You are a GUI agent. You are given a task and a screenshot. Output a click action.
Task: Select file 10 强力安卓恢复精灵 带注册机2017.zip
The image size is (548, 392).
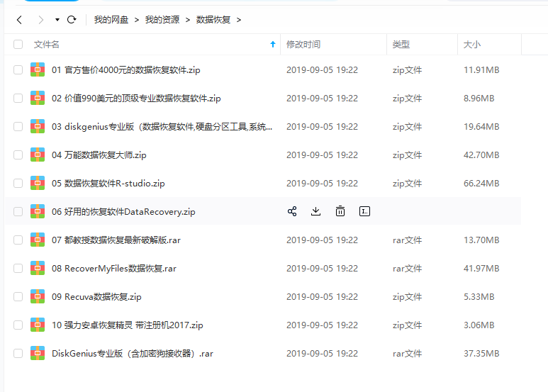[127, 325]
